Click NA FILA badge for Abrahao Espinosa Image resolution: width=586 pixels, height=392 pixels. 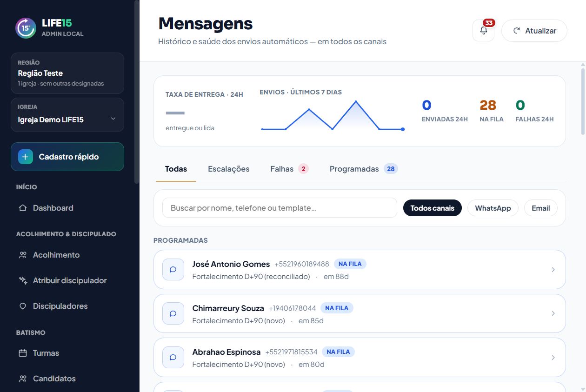[338, 352]
